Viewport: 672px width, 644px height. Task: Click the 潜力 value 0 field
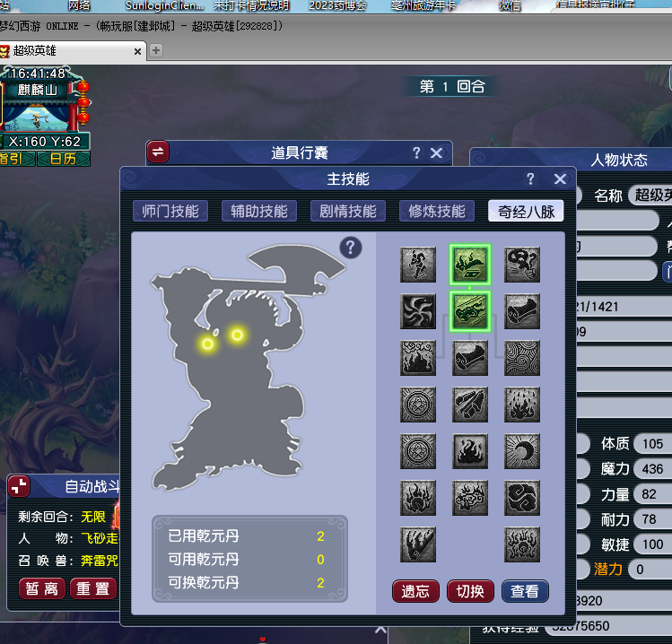pos(650,570)
